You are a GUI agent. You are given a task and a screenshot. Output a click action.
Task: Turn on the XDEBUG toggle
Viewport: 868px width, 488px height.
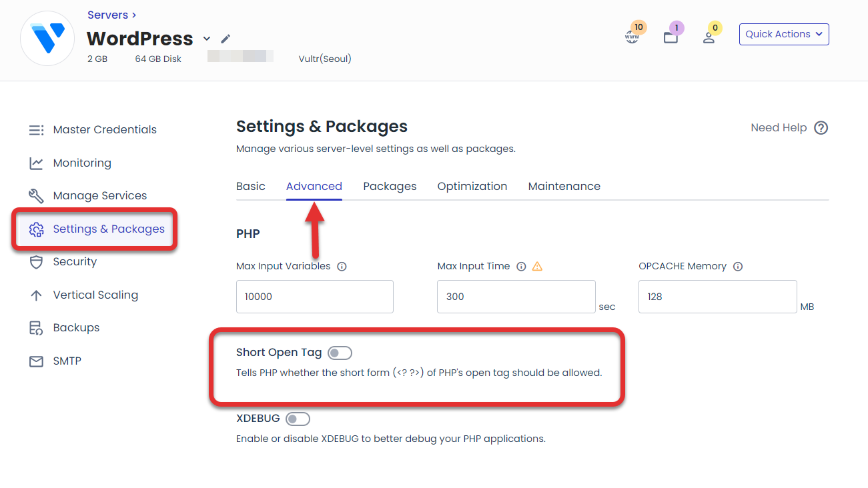(x=298, y=419)
